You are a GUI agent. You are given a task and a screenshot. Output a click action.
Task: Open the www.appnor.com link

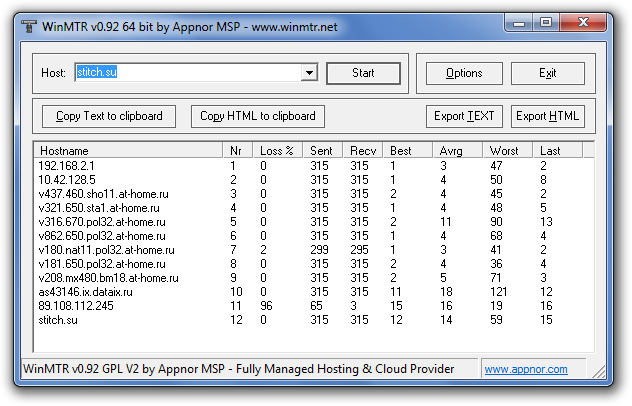click(526, 369)
